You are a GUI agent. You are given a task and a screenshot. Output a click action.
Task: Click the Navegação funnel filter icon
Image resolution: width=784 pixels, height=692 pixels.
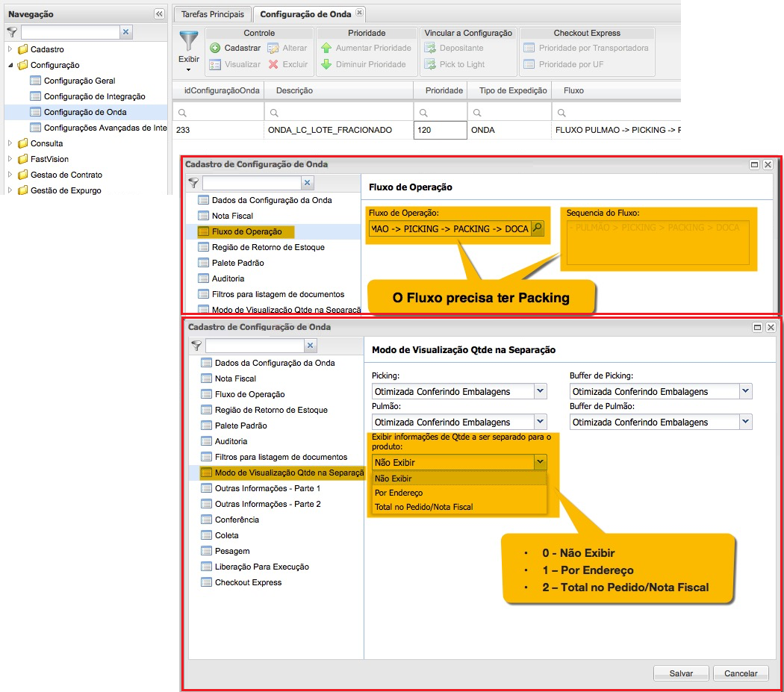12,33
